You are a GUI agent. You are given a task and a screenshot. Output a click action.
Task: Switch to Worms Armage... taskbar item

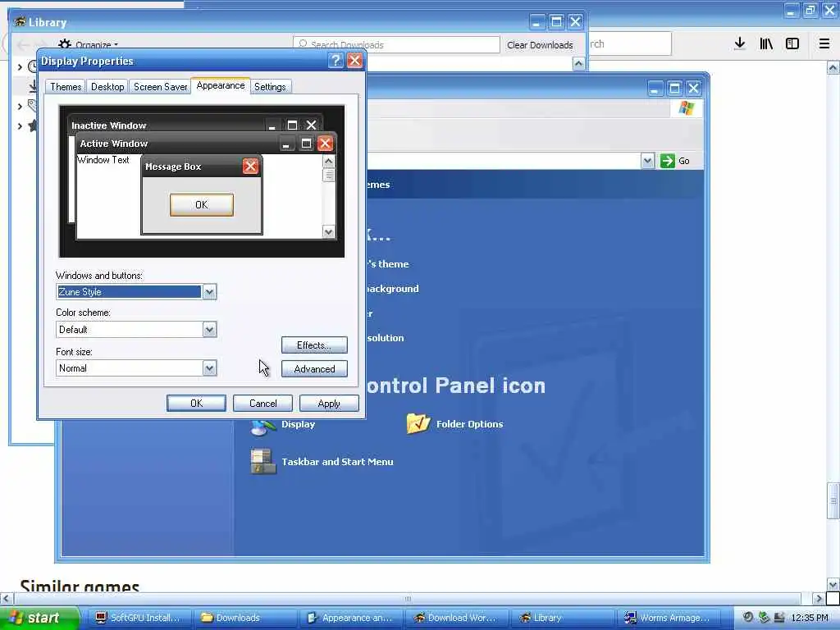click(669, 618)
